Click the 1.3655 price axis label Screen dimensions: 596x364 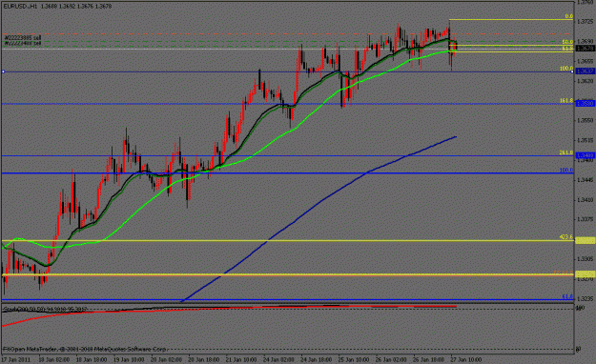(x=585, y=61)
